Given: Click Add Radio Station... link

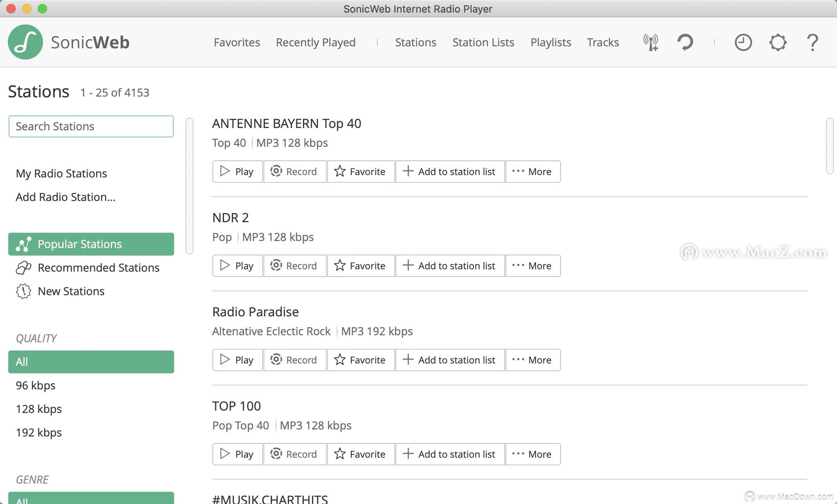Looking at the screenshot, I should (x=65, y=197).
